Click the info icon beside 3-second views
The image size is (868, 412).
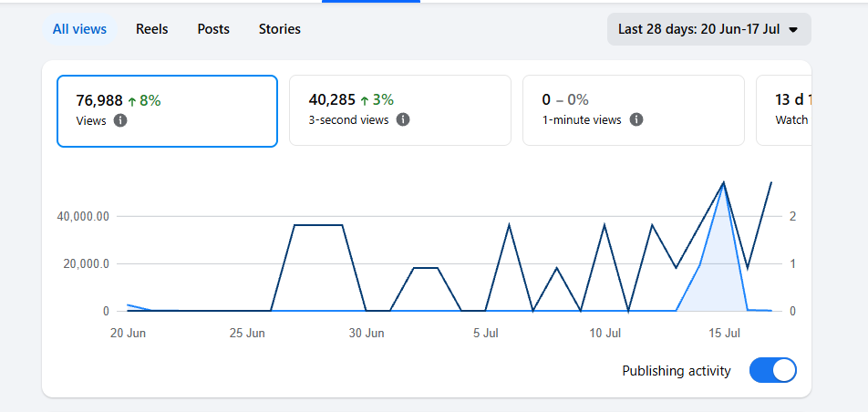403,119
